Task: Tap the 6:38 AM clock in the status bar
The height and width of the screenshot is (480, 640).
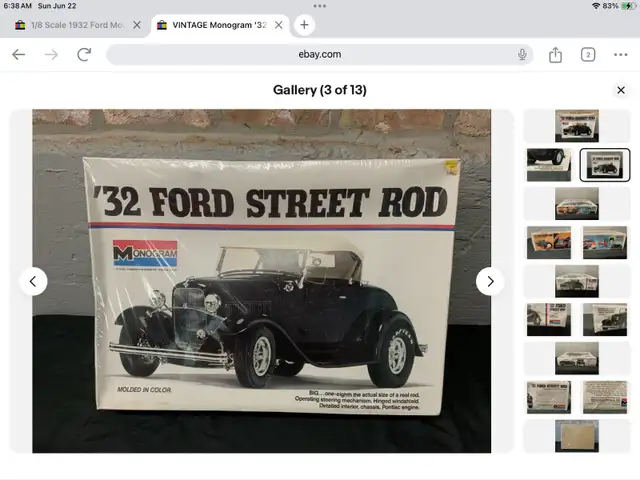Action: [x=18, y=6]
